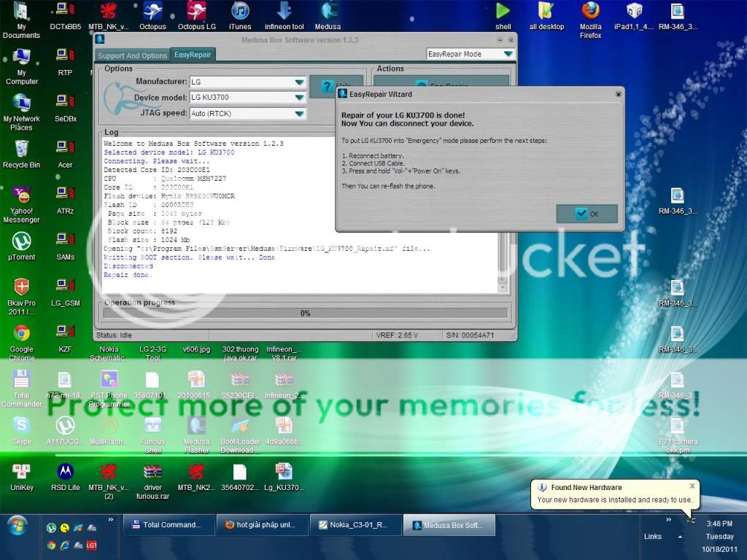747x560 pixels.
Task: Click the VREF: 2.65 V status entry
Action: pos(398,335)
